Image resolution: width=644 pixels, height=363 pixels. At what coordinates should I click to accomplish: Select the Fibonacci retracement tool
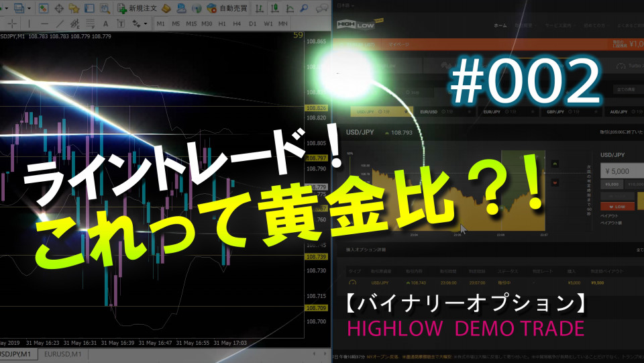90,23
